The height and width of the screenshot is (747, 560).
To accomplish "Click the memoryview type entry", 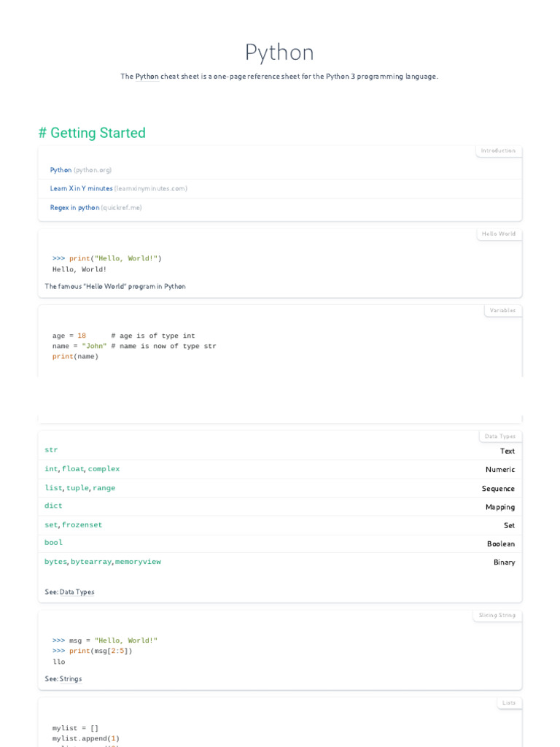I will point(138,562).
